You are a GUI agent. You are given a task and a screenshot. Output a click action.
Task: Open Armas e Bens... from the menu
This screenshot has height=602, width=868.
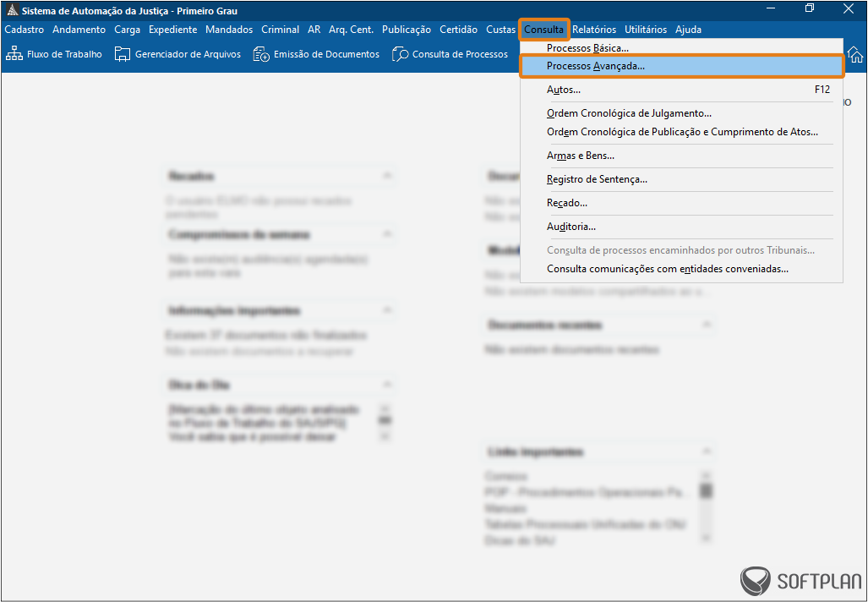click(681, 156)
